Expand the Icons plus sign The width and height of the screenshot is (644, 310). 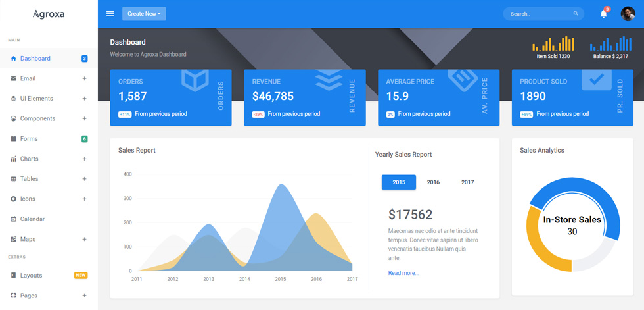[84, 199]
